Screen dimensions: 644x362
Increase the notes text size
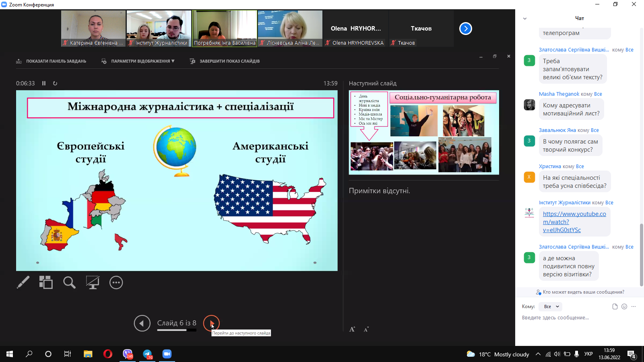point(352,329)
